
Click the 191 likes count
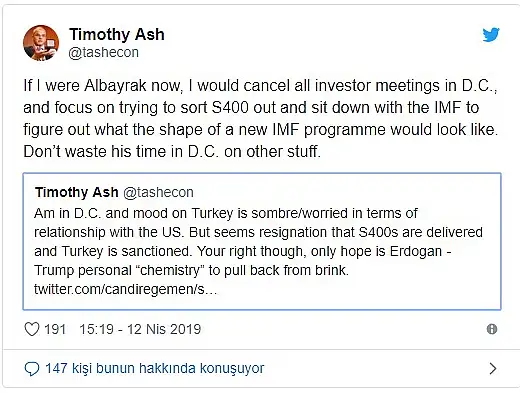[x=55, y=329]
